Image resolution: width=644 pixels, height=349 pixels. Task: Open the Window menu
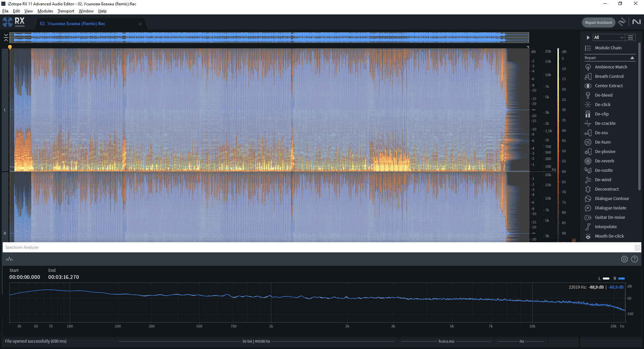[86, 11]
